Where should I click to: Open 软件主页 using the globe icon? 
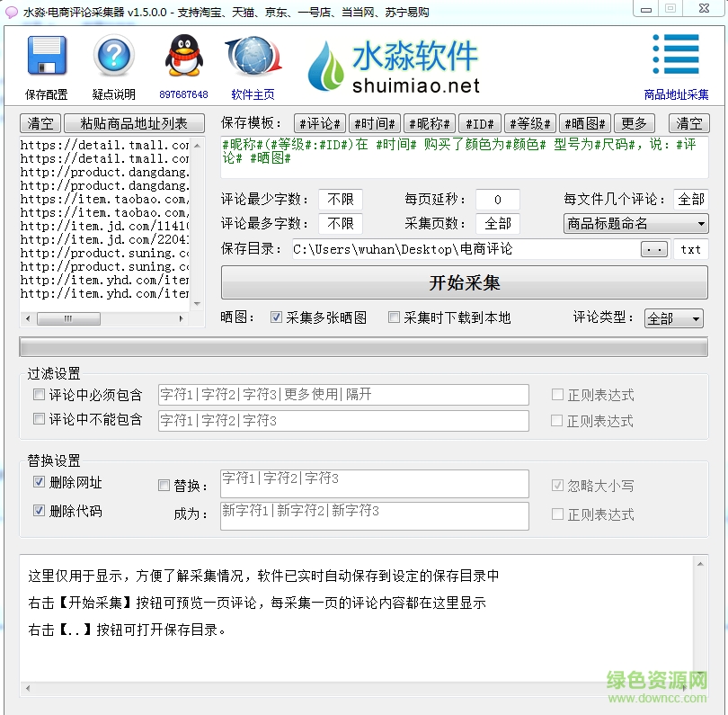point(254,54)
